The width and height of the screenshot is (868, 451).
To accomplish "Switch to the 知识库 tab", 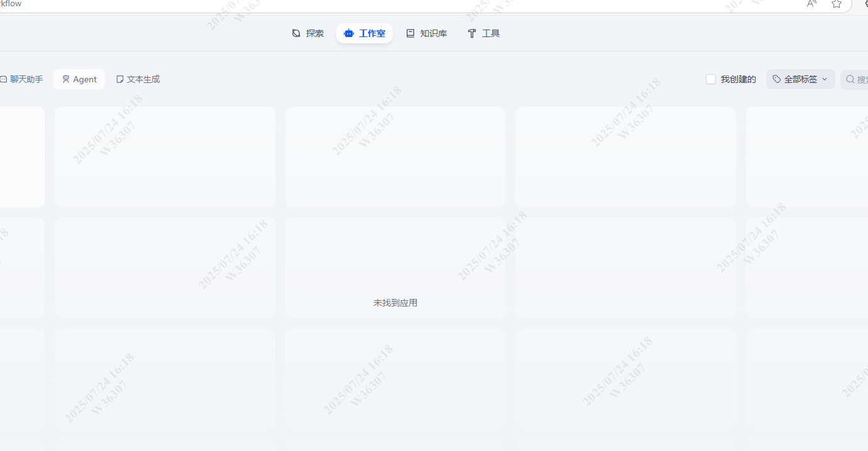I will point(433,33).
